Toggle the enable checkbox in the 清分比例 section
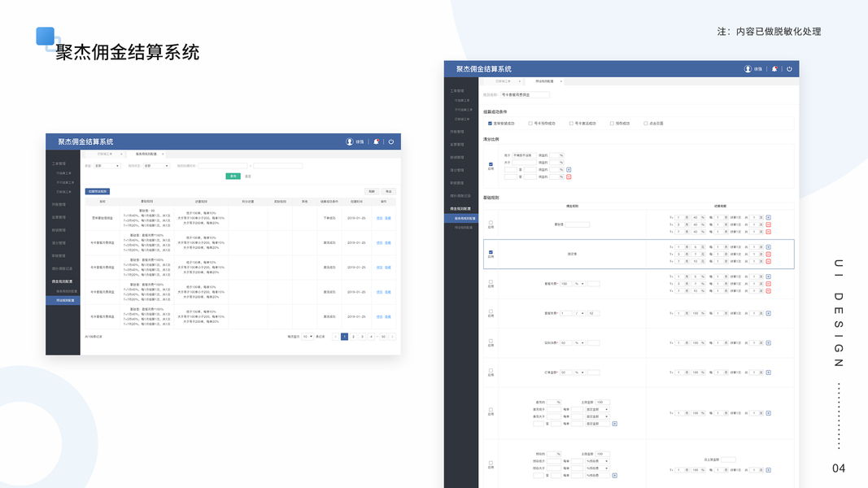The width and height of the screenshot is (868, 488). pyautogui.click(x=491, y=164)
